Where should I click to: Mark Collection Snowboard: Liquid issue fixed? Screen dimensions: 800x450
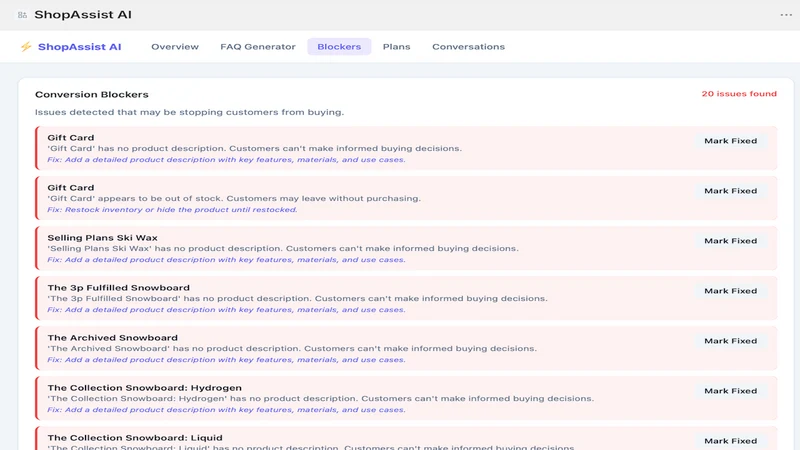coord(731,441)
